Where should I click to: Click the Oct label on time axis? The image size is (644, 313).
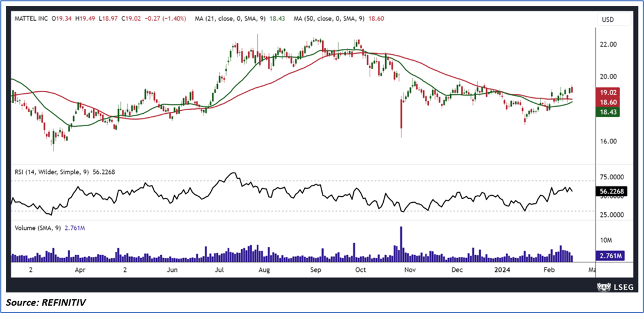click(x=360, y=270)
